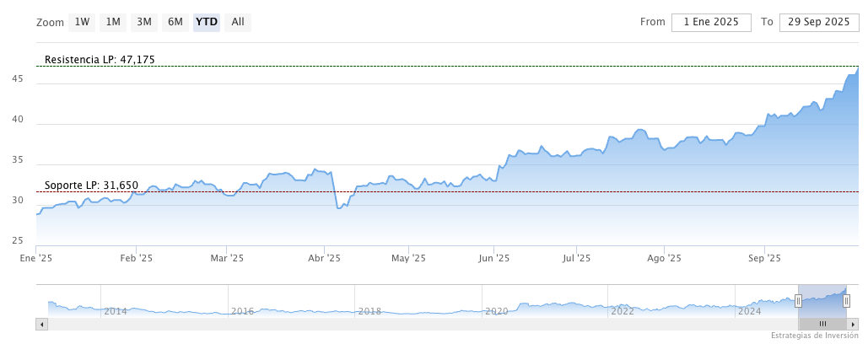Image resolution: width=868 pixels, height=344 pixels.
Task: Switch chart zoom to 3M
Action: [x=144, y=22]
